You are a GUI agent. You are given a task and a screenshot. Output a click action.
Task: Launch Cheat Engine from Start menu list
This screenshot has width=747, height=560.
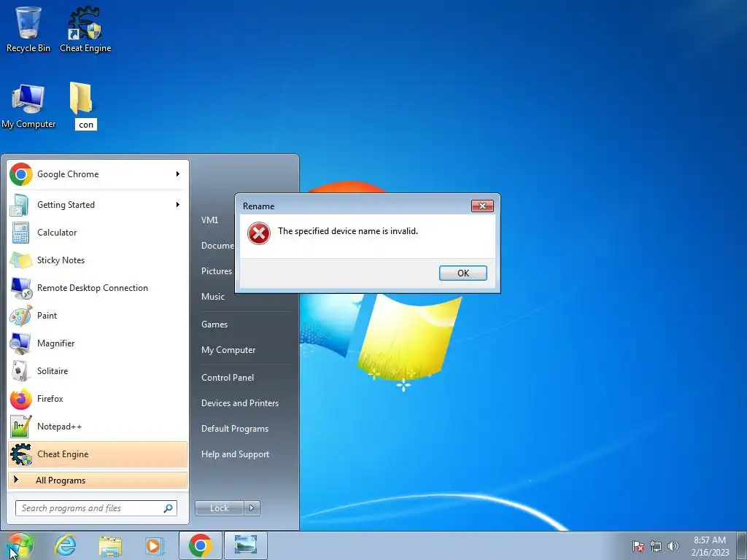coord(98,454)
